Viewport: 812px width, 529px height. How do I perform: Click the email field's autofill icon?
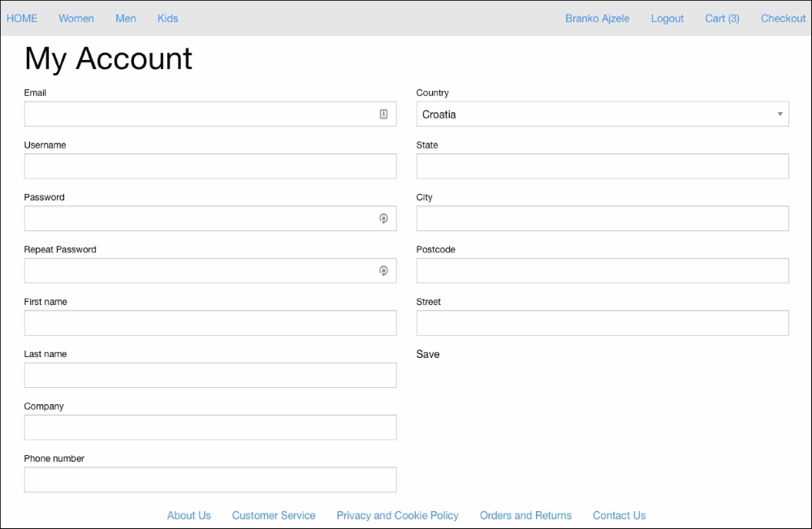383,114
